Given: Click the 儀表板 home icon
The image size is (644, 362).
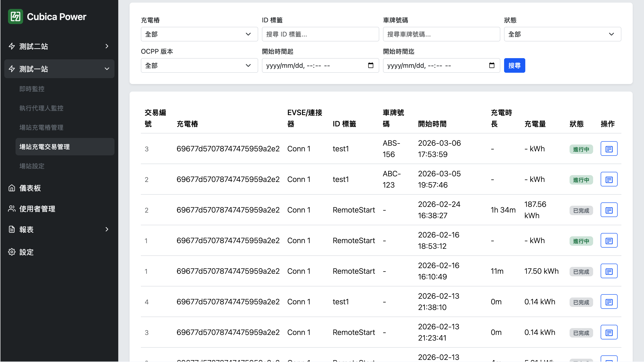Looking at the screenshot, I should point(12,188).
